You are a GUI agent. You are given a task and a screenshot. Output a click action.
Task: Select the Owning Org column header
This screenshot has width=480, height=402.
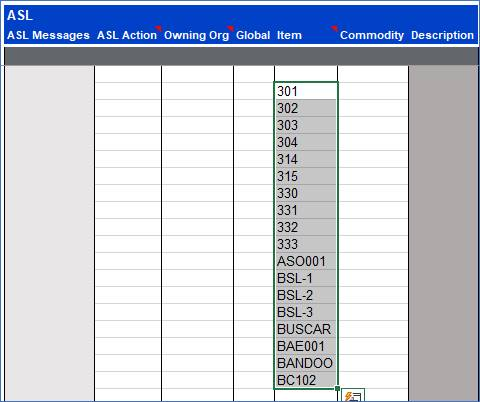point(196,35)
